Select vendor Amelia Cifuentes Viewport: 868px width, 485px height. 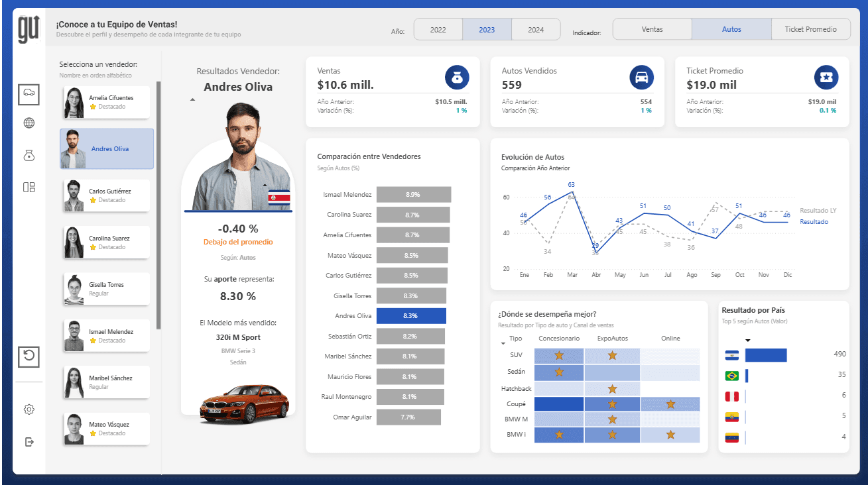[106, 102]
